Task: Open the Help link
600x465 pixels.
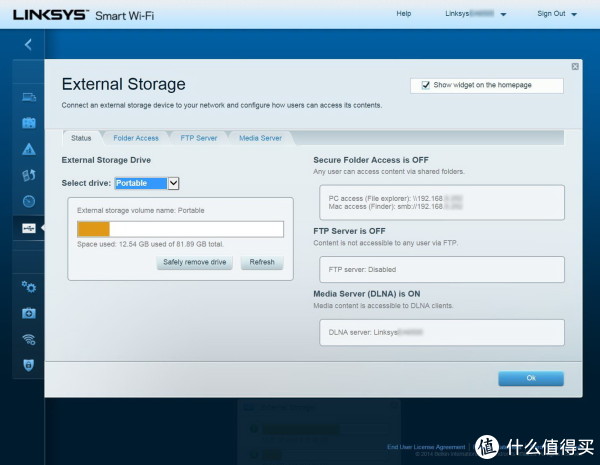Action: (404, 14)
